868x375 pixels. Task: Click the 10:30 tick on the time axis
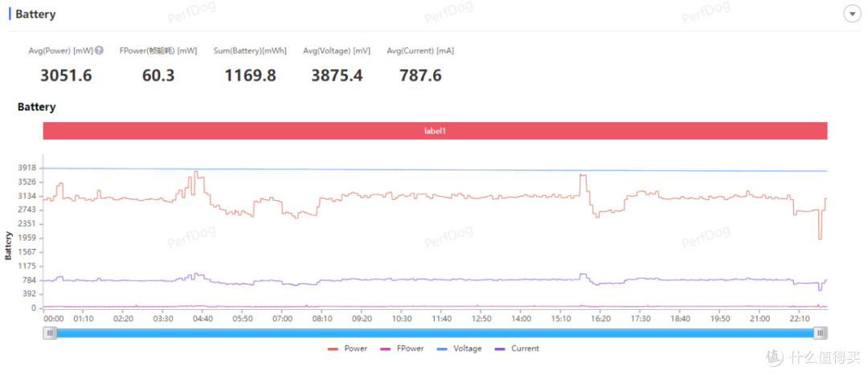(402, 319)
